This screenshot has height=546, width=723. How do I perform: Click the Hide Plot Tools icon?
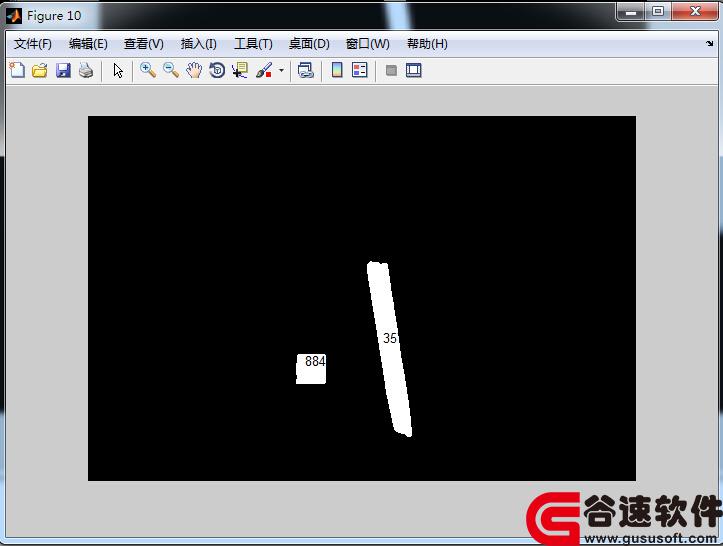pos(391,70)
